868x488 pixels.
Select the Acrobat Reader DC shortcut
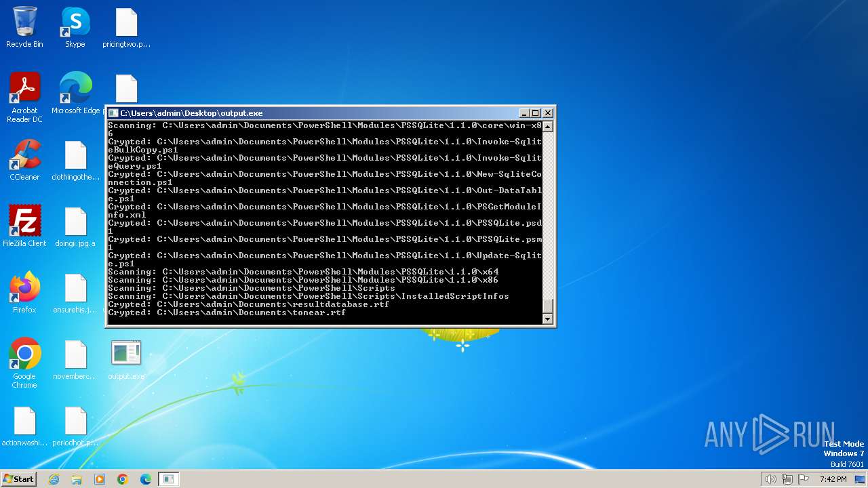pos(24,98)
